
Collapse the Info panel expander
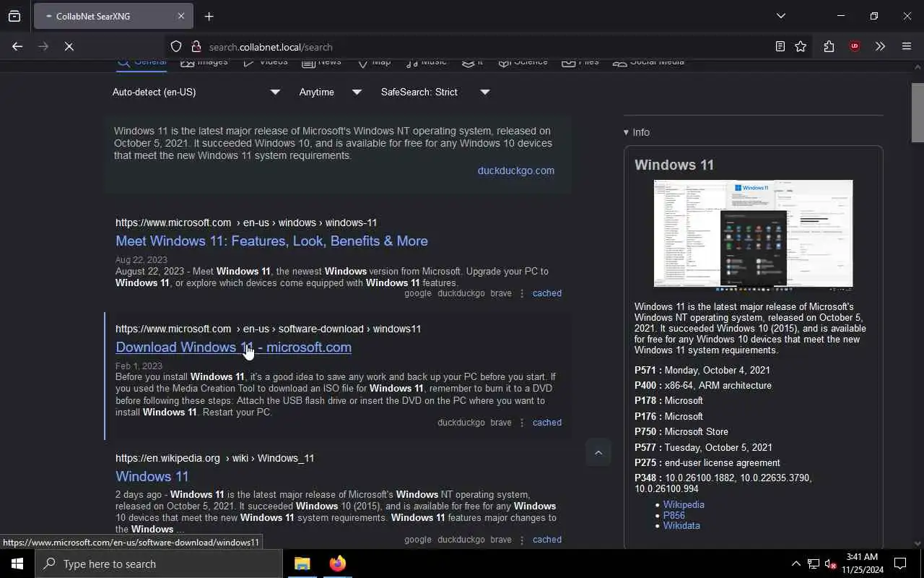pyautogui.click(x=636, y=132)
